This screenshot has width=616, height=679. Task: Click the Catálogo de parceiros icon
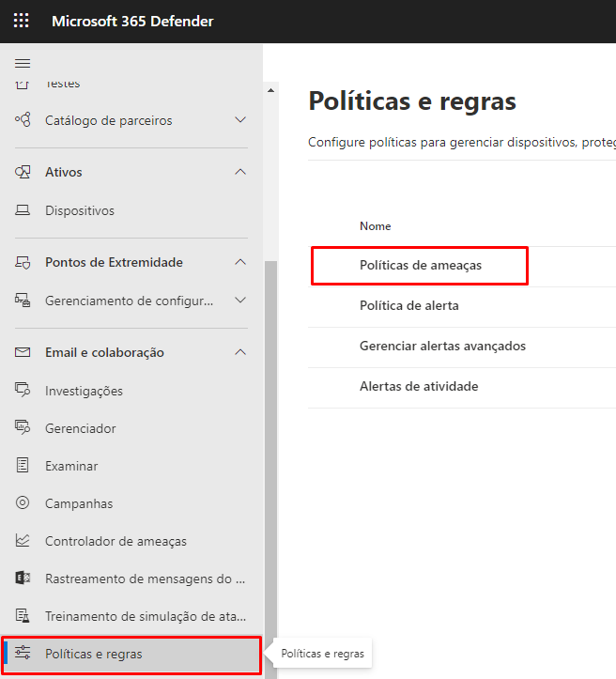point(23,120)
